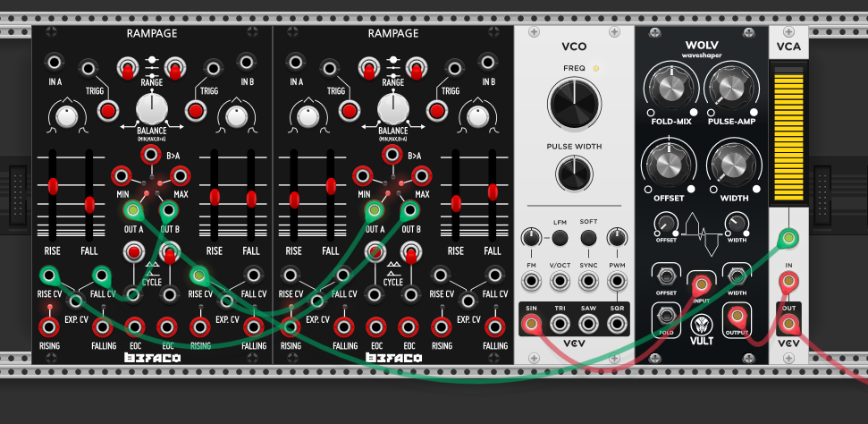Click the VCO TRI output jack
The height and width of the screenshot is (424, 868).
coord(560,323)
